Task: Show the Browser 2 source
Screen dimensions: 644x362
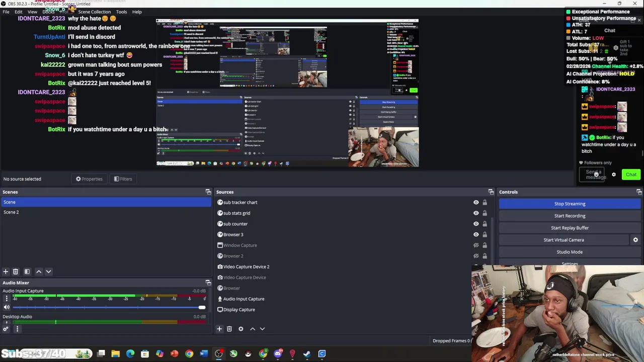Action: (x=476, y=256)
